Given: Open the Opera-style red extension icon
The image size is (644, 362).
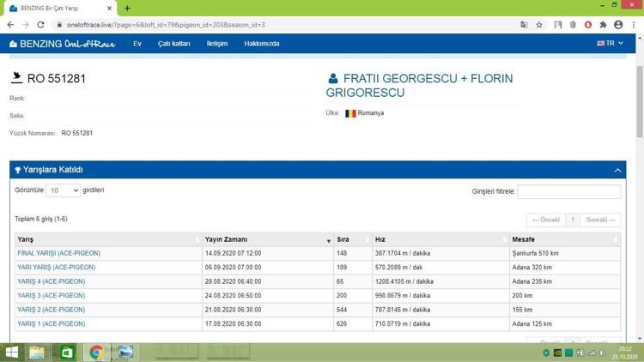Looking at the screenshot, I should [587, 25].
